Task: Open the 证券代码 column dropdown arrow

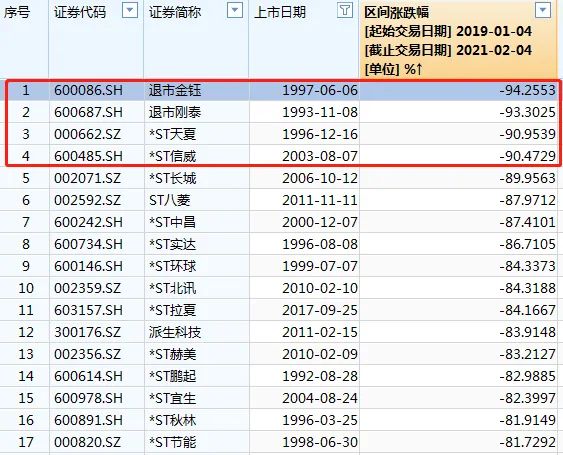Action: 130,11
